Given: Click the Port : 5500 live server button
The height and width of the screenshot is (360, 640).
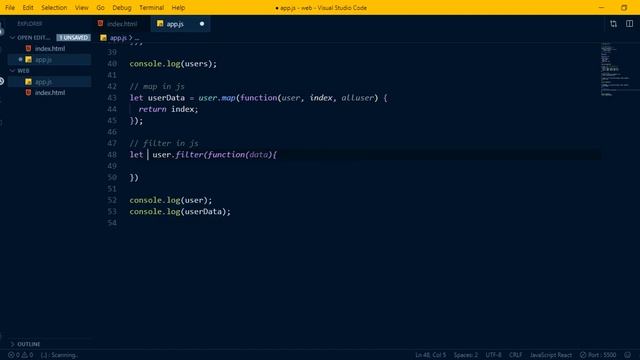Looking at the screenshot, I should 598,355.
